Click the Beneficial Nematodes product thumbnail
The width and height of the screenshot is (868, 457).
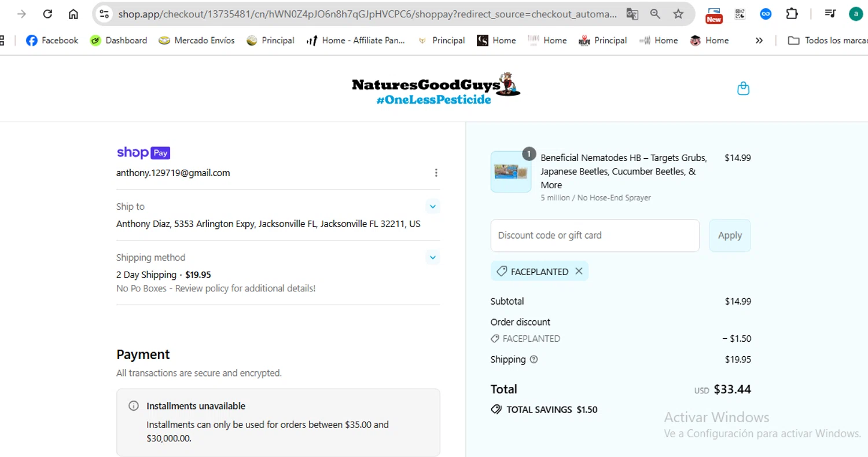click(x=511, y=171)
